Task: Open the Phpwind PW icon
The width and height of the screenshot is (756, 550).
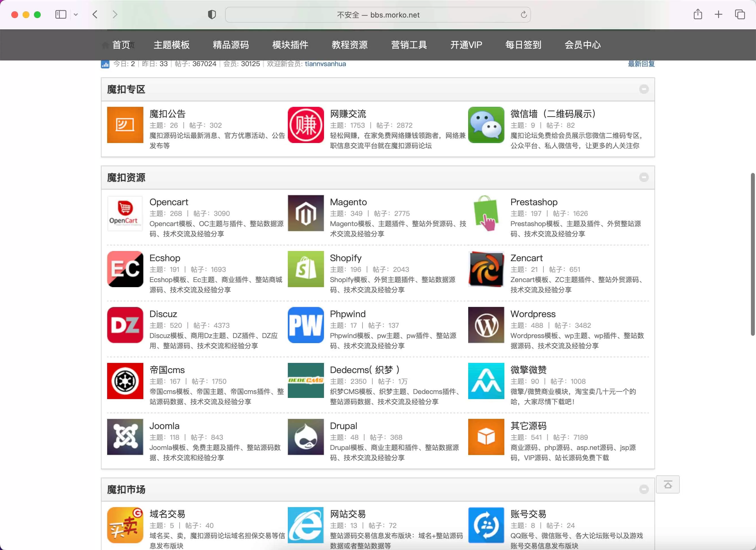Action: click(x=306, y=325)
